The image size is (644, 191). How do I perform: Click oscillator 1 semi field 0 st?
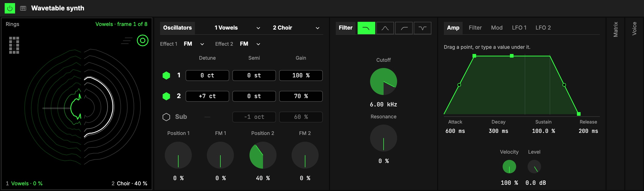[x=254, y=76]
